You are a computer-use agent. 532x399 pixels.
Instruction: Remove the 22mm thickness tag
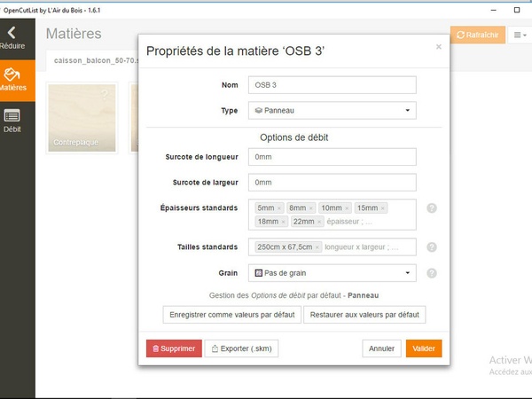point(320,222)
